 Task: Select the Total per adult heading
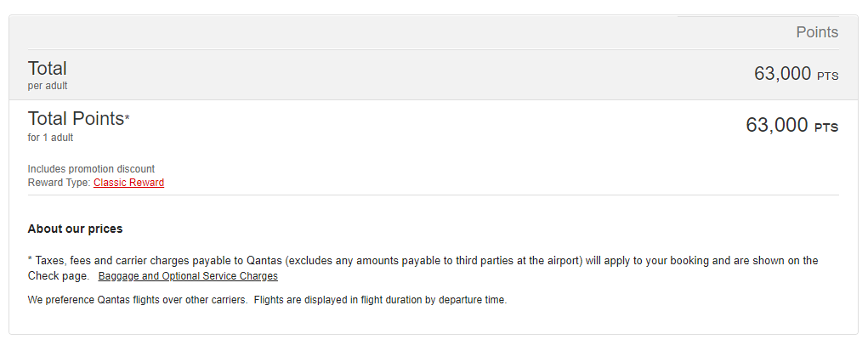point(47,69)
